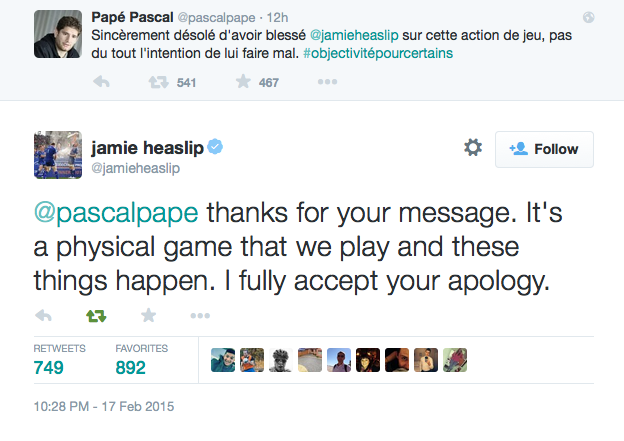Show the 892 favorites list
The width and height of the screenshot is (624, 441).
coord(142,360)
